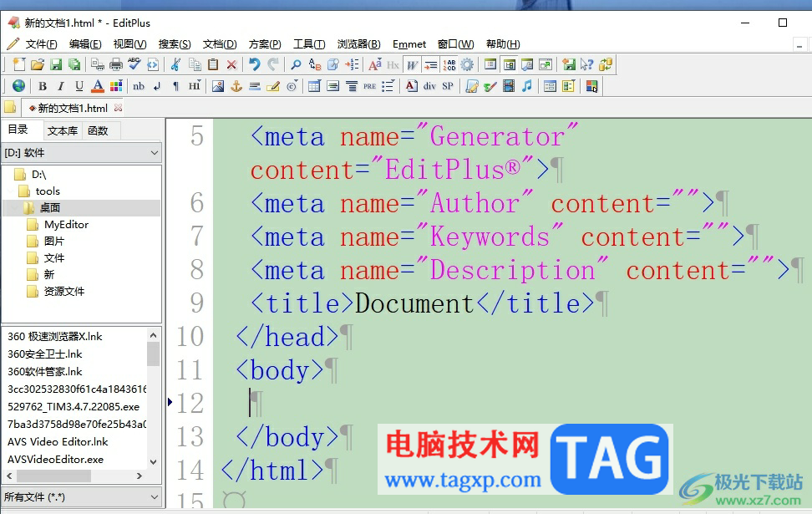812x514 pixels.
Task: Open the form controls dropdown icon
Action: click(568, 86)
